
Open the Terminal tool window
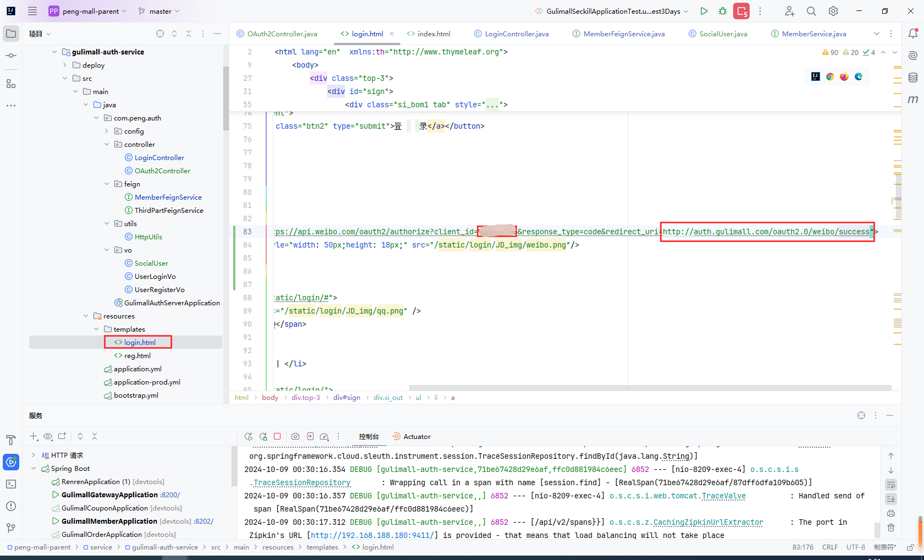[11, 484]
